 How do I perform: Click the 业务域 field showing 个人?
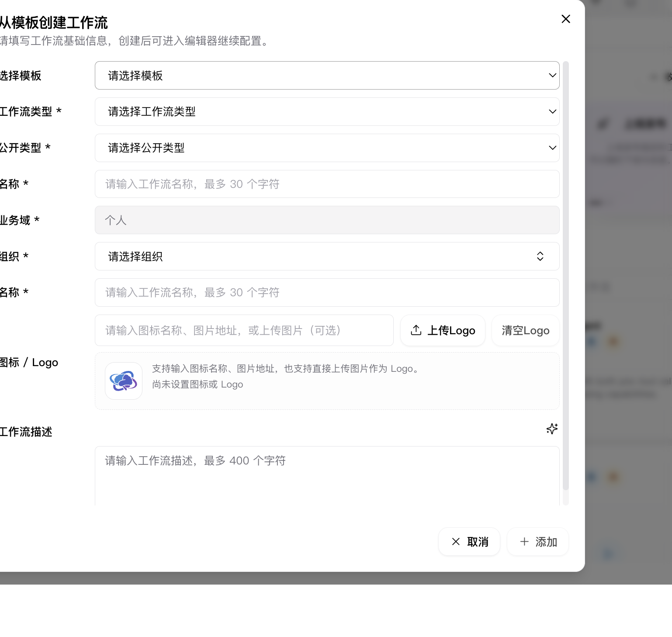click(327, 220)
